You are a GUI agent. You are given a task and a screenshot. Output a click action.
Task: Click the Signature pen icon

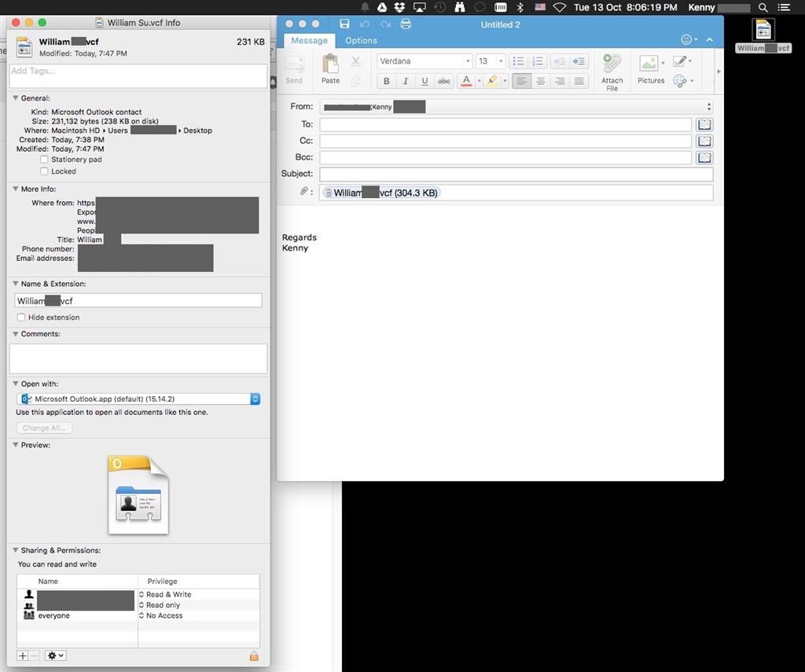[x=680, y=61]
